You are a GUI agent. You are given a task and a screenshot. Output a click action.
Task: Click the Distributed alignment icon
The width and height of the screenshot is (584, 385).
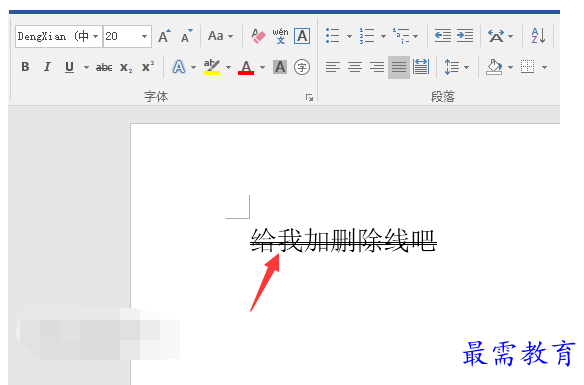(421, 67)
